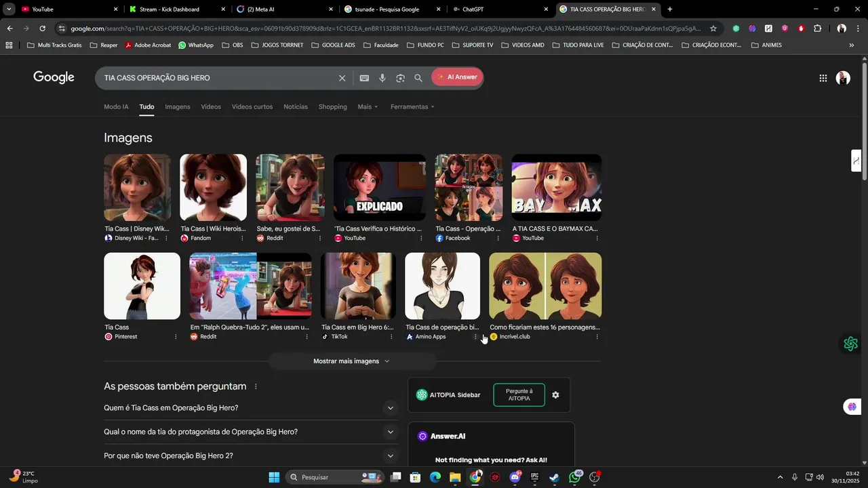Screen dimensions: 868x488
Task: Switch to the Vídeos search tab
Action: click(x=211, y=107)
